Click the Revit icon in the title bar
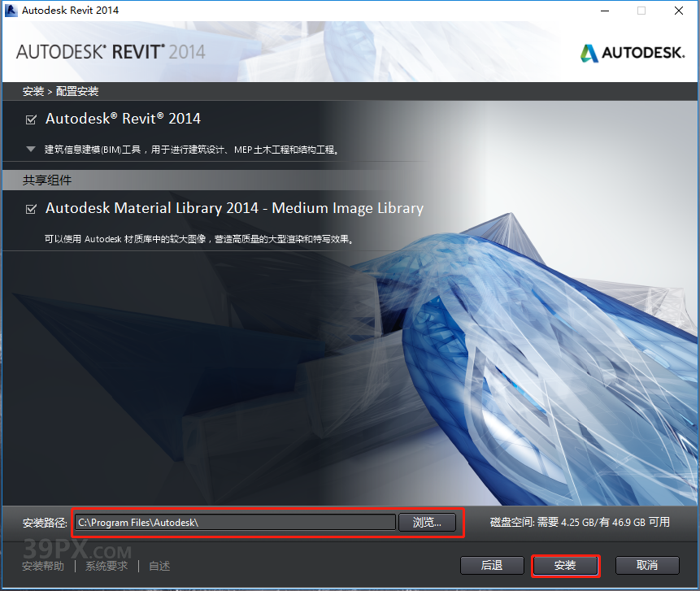Viewport: 700px width, 591px height. click(x=11, y=11)
